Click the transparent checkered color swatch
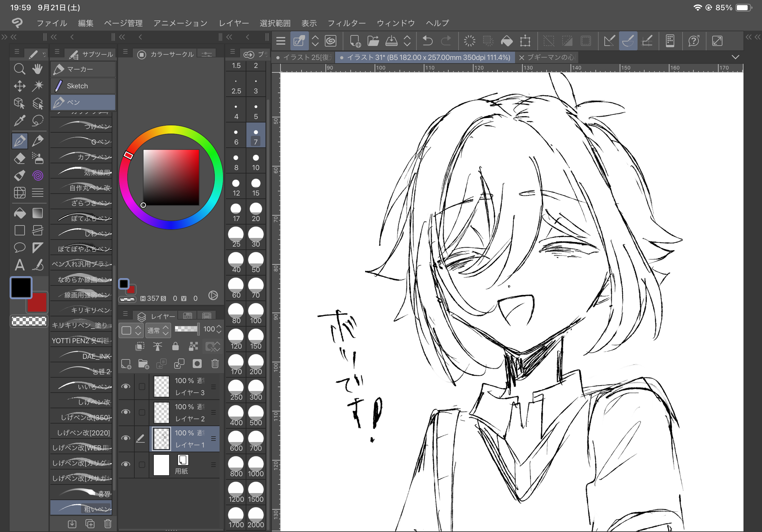Image resolution: width=762 pixels, height=532 pixels. 29,321
